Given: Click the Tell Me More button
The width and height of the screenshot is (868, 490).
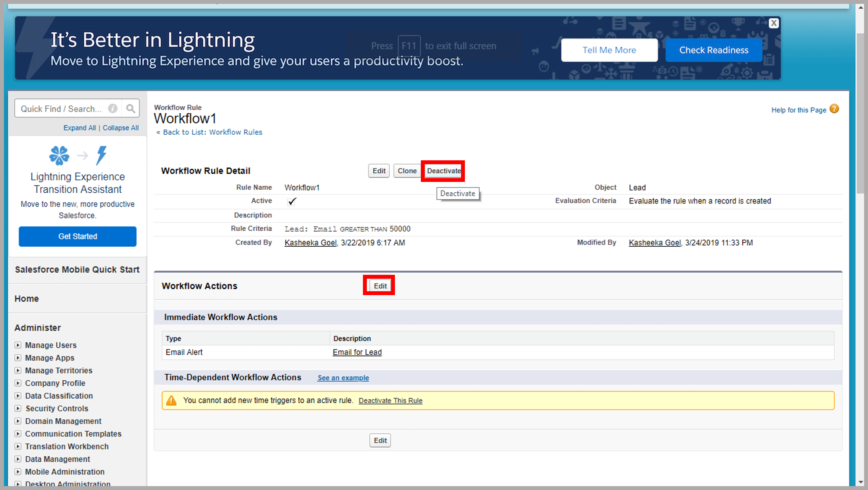Looking at the screenshot, I should (609, 50).
